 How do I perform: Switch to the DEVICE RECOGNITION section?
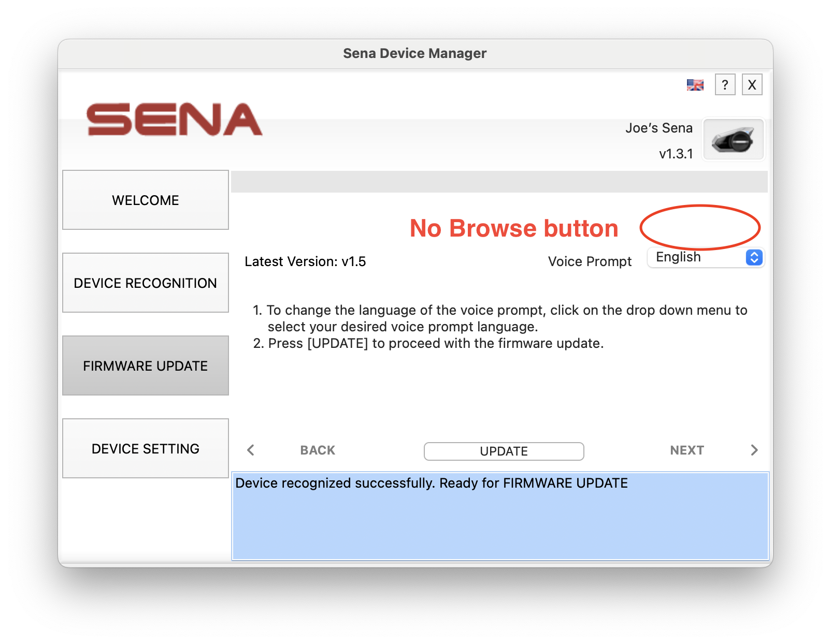pyautogui.click(x=146, y=283)
